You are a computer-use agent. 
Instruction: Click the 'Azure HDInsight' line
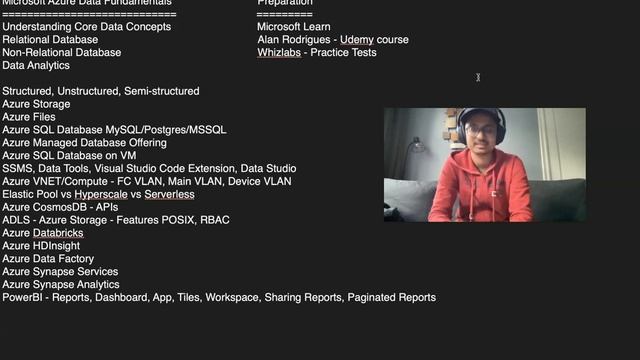[41, 246]
